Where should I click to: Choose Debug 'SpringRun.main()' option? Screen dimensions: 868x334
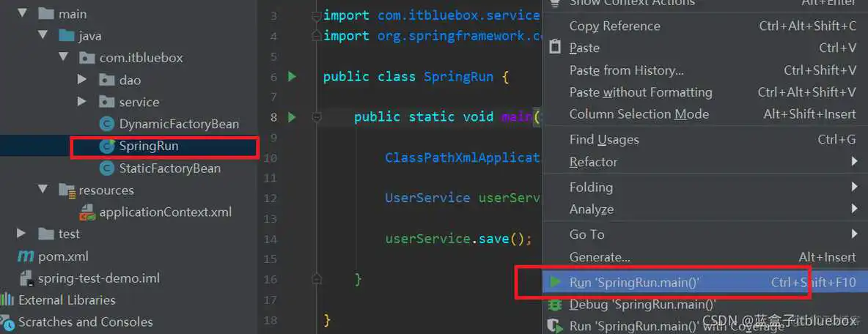[642, 304]
